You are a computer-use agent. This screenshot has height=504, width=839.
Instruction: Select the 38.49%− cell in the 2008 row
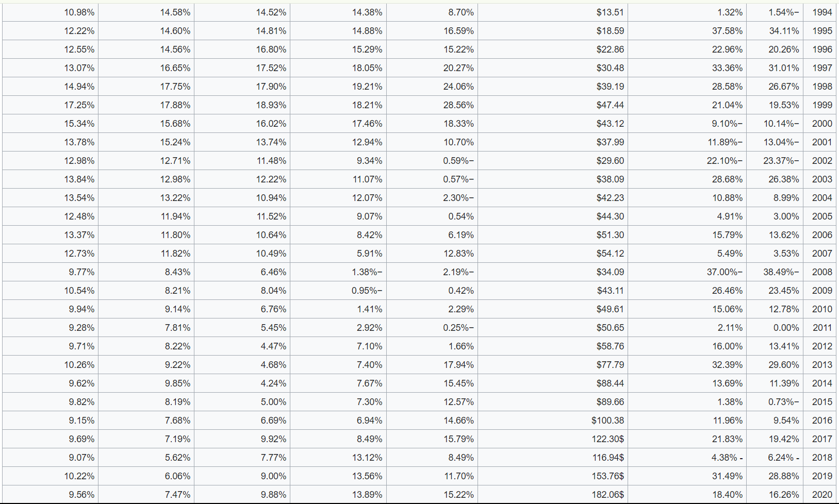781,272
